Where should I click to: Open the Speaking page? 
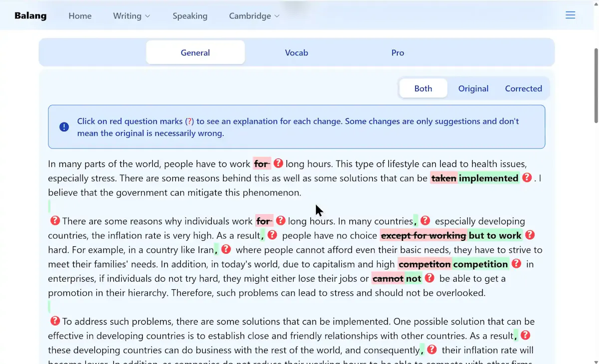click(190, 16)
